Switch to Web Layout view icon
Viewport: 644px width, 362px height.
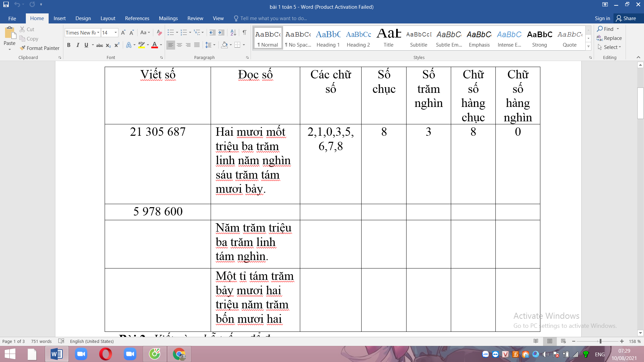pos(563,341)
